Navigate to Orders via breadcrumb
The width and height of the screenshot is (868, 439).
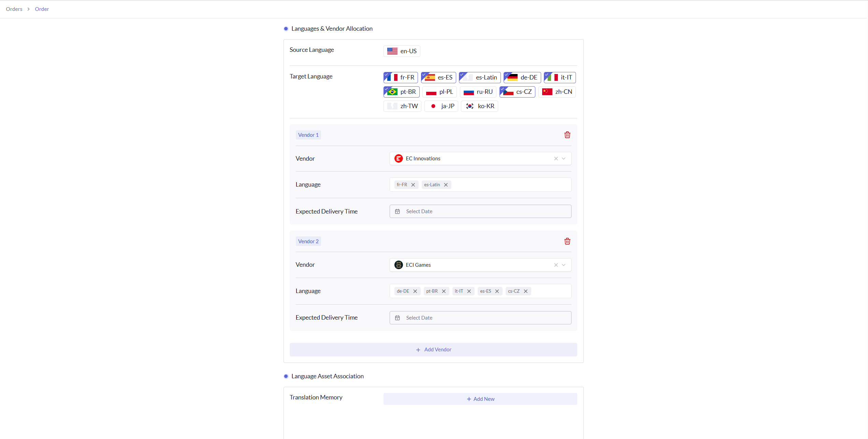pyautogui.click(x=14, y=9)
